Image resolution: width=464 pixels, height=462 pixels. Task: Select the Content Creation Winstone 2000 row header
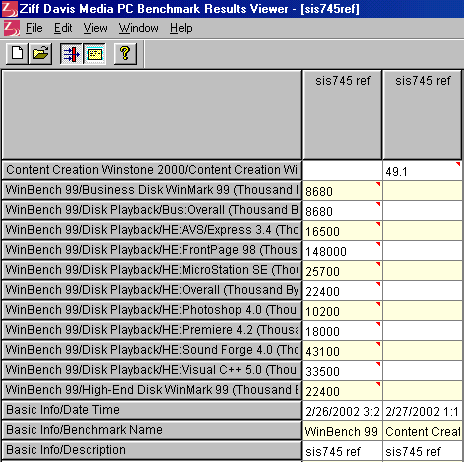152,170
